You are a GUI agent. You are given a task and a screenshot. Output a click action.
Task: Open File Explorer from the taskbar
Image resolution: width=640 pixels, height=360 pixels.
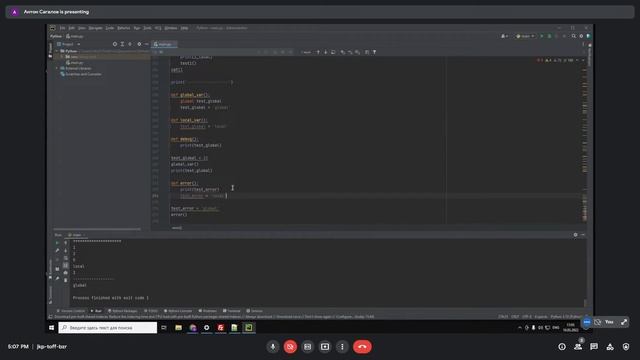pos(178,327)
